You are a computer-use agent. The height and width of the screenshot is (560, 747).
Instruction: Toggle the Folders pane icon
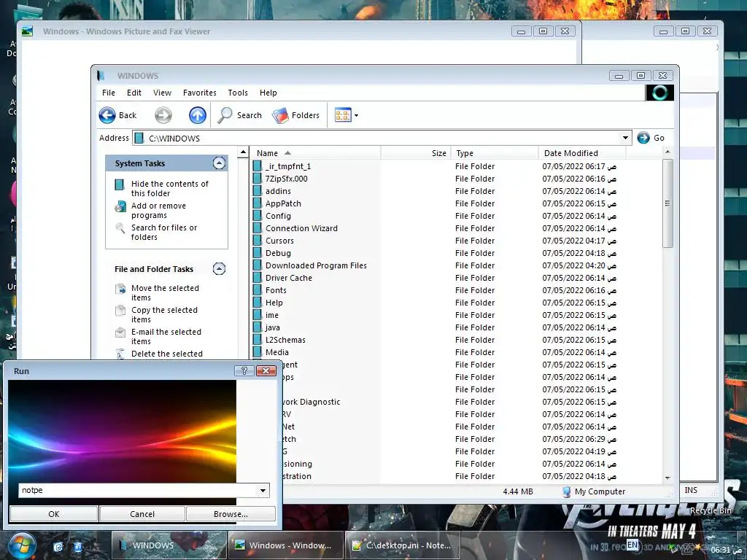pyautogui.click(x=280, y=115)
